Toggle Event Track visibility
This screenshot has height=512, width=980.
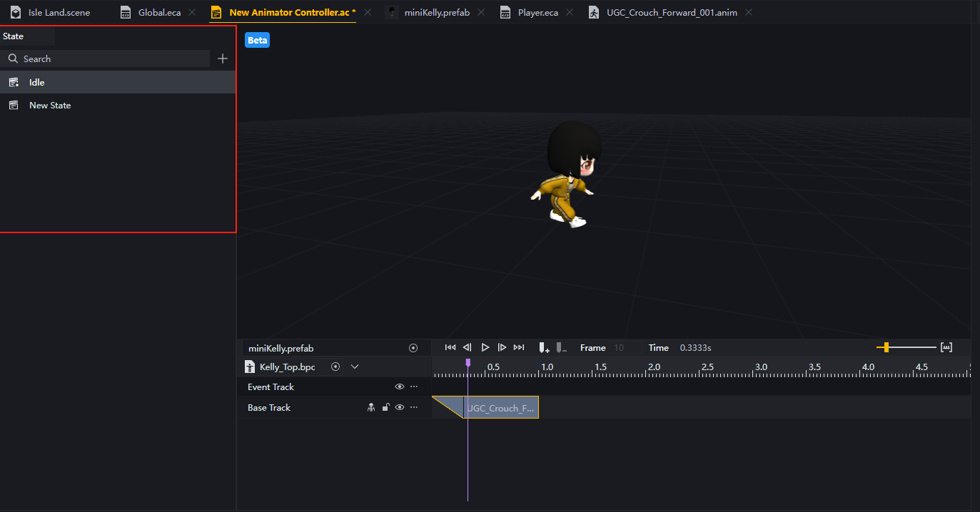[400, 386]
